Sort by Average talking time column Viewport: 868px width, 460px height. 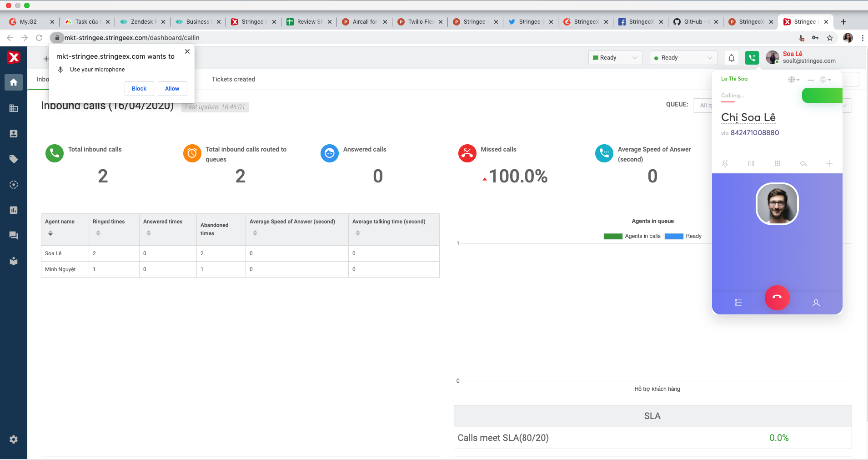[x=358, y=233]
